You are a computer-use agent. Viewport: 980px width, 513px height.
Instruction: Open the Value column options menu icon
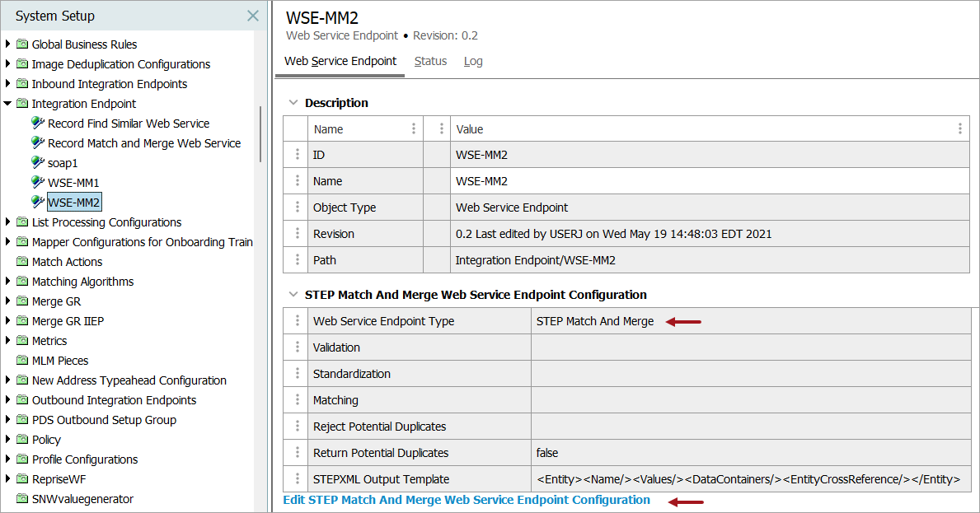959,129
